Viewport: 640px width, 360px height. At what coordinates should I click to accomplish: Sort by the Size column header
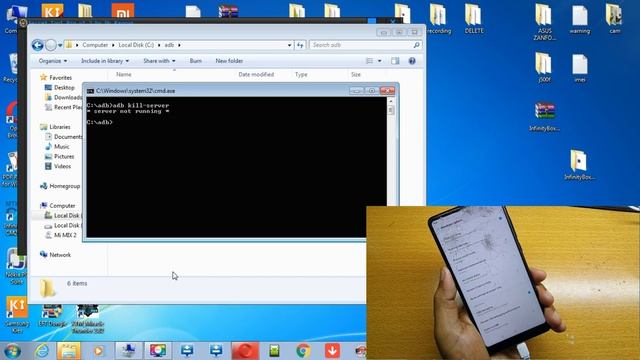pyautogui.click(x=356, y=74)
